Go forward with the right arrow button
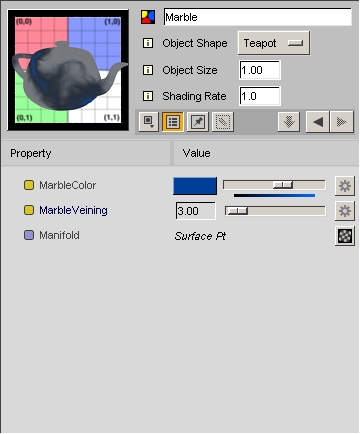This screenshot has height=434, width=360. tap(341, 122)
